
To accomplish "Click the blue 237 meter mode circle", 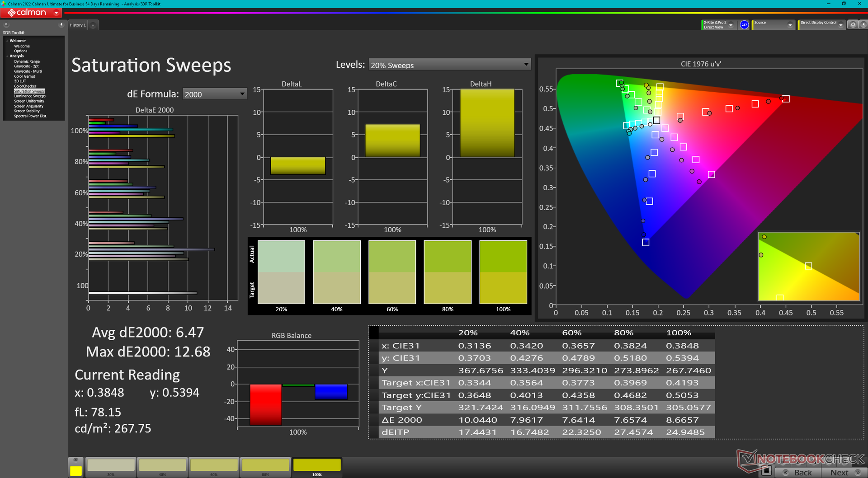I will pyautogui.click(x=744, y=25).
